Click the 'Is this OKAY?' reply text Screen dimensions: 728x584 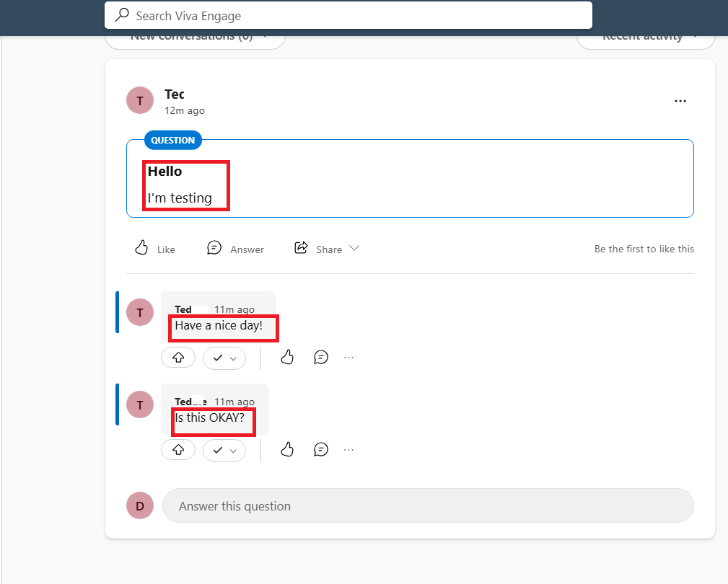pos(209,417)
